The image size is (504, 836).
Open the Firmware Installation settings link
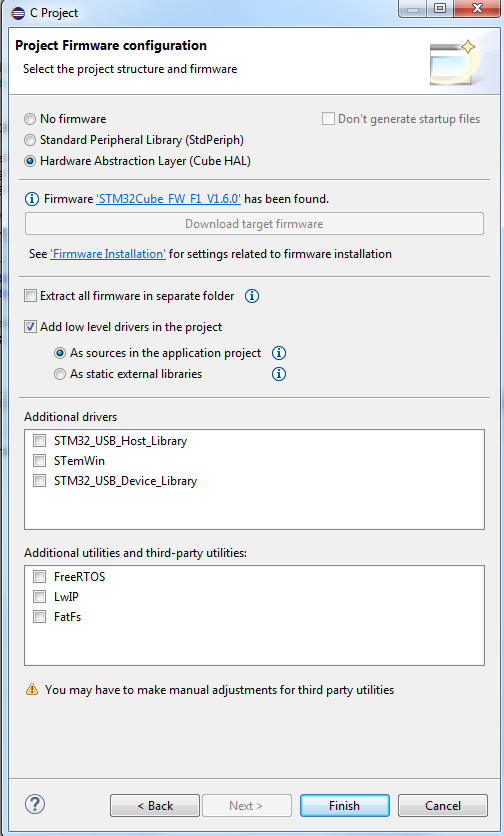(x=108, y=254)
